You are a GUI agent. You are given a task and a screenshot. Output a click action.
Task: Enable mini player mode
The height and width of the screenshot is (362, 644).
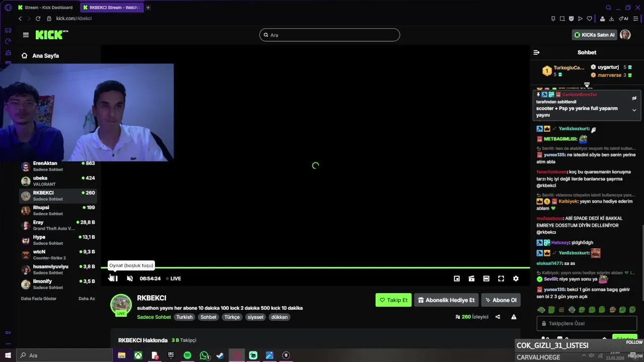tap(457, 279)
